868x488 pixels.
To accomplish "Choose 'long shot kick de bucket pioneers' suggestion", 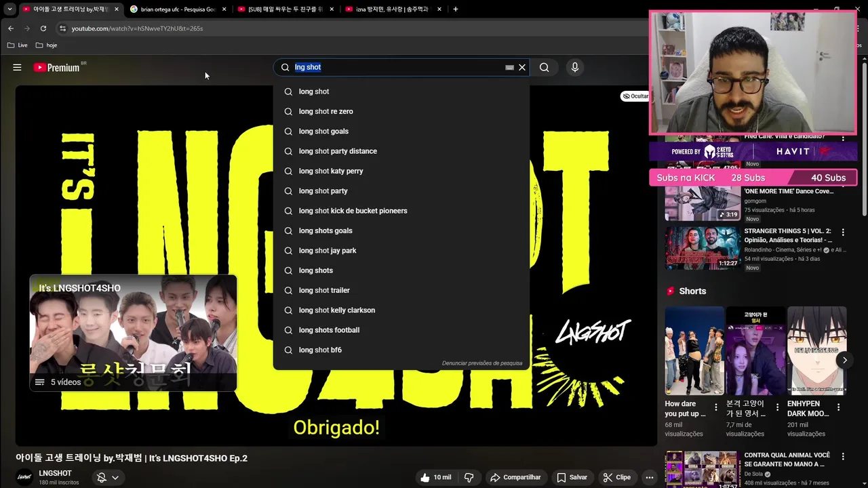I will (x=401, y=211).
